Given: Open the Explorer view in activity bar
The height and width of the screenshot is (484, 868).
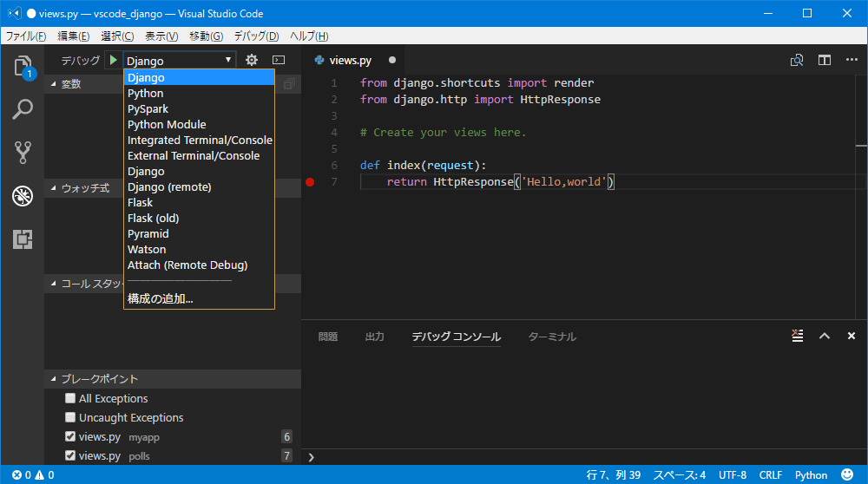Looking at the screenshot, I should tap(23, 67).
